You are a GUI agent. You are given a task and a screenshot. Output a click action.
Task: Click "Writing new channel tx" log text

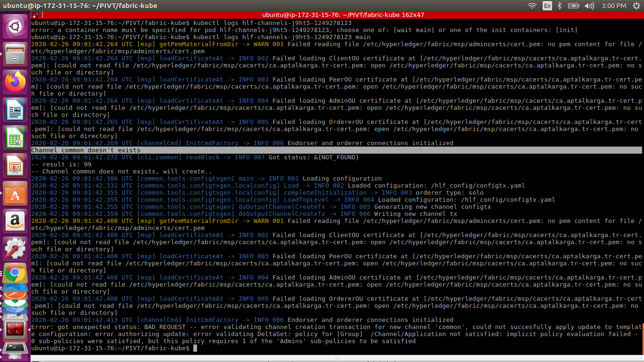pyautogui.click(x=415, y=214)
